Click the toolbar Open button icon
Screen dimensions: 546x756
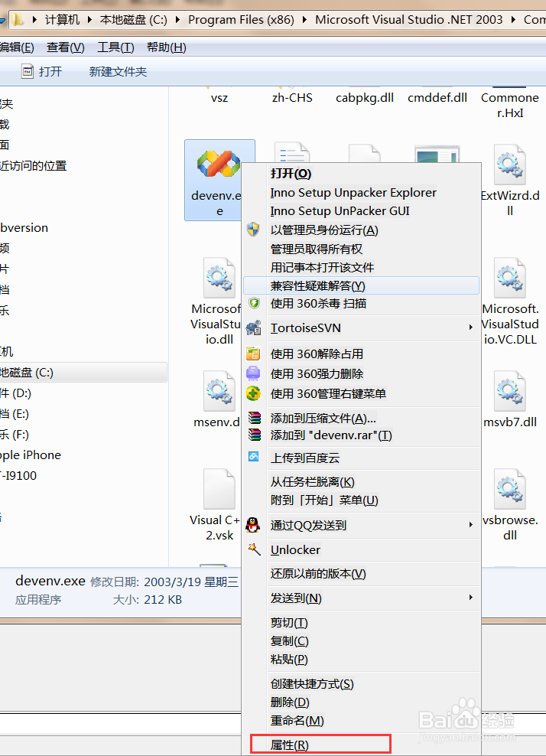coord(28,71)
